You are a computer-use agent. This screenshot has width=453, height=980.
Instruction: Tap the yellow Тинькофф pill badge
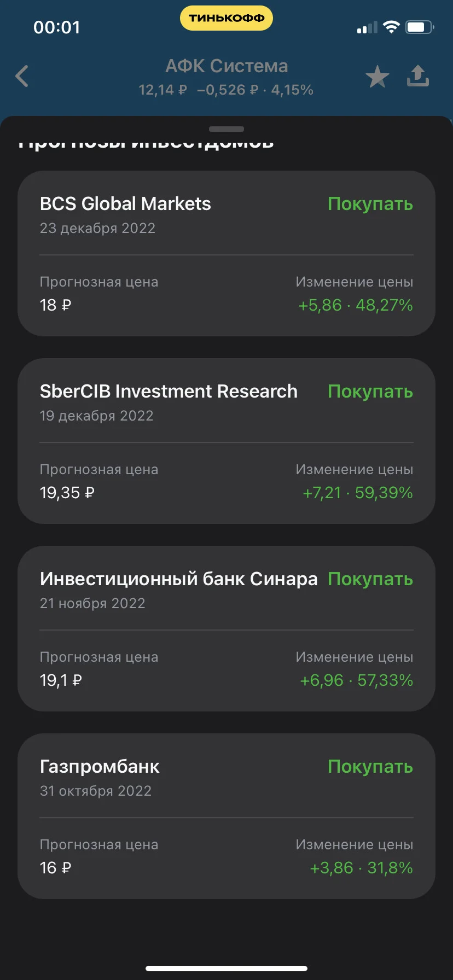(226, 18)
